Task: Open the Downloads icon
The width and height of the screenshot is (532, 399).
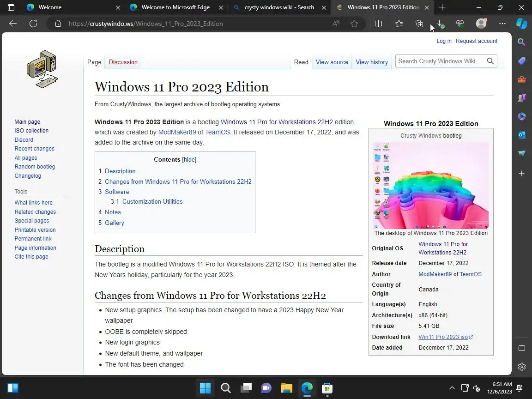Action: (x=440, y=24)
